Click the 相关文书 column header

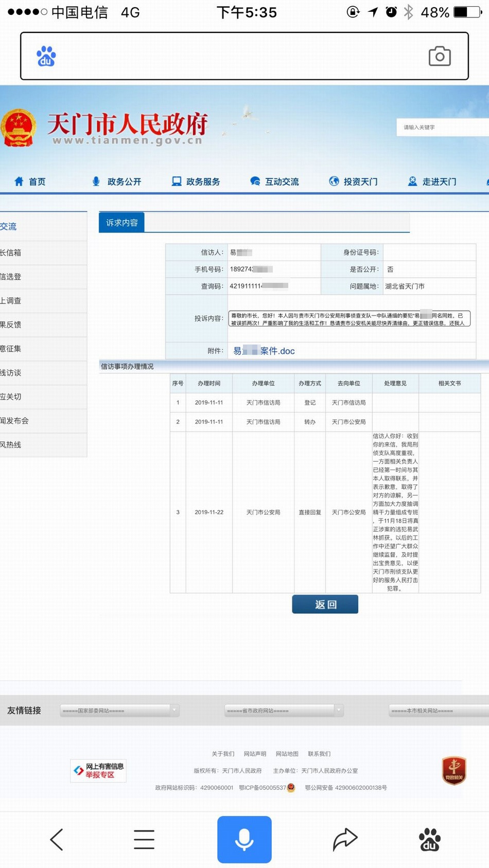click(x=449, y=383)
